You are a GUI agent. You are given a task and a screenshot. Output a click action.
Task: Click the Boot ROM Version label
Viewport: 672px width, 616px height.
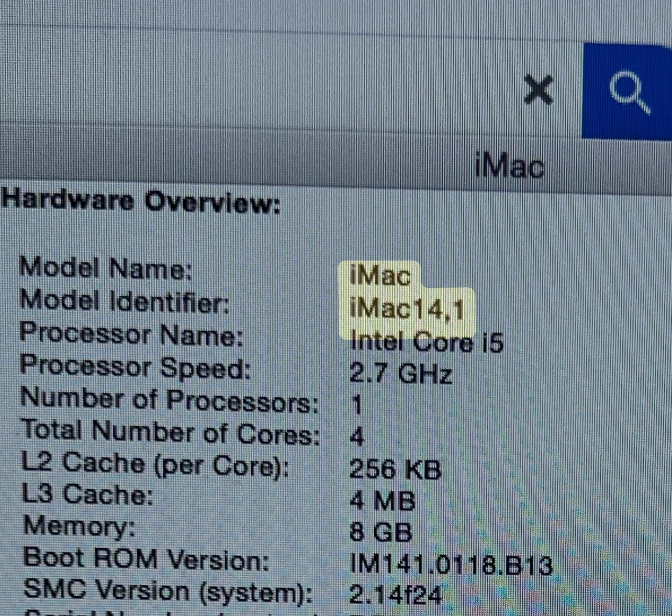[x=147, y=559]
